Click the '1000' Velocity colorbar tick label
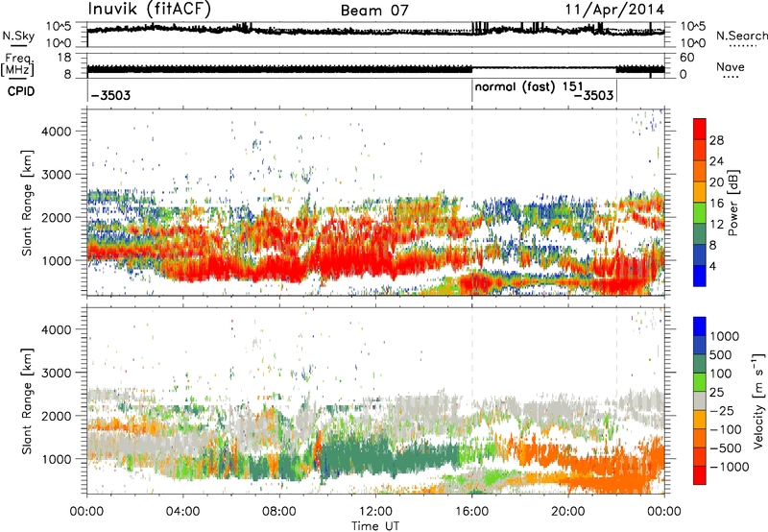This screenshot has width=768, height=532. click(725, 336)
